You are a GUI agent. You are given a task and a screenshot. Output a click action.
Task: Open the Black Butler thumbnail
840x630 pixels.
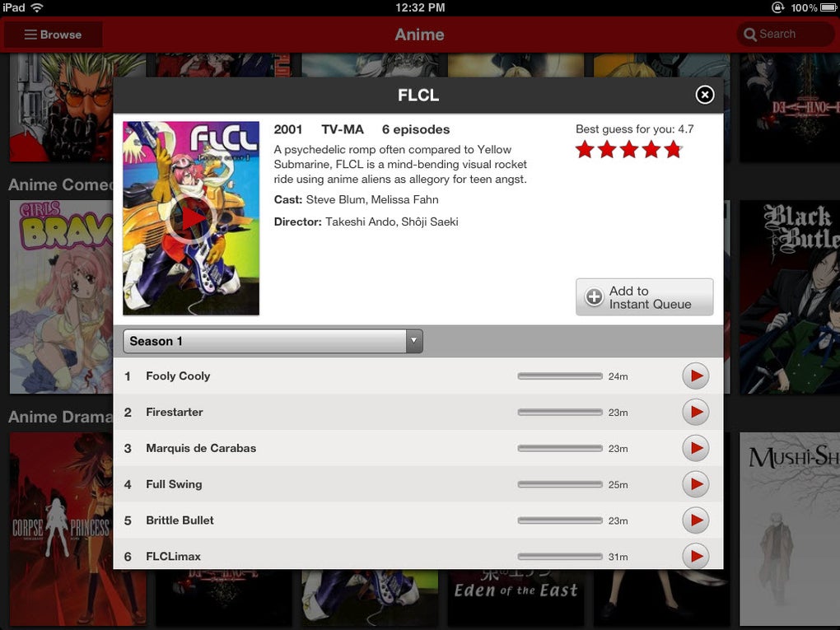coord(789,296)
